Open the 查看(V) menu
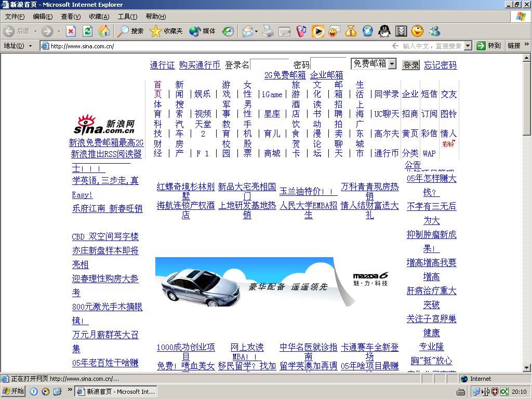Image resolution: width=532 pixels, height=399 pixels. [71, 17]
